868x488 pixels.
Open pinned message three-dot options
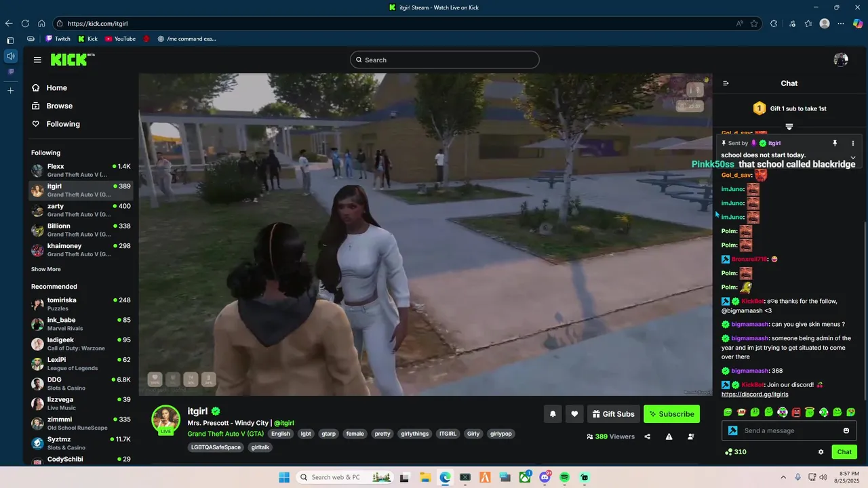(x=853, y=143)
